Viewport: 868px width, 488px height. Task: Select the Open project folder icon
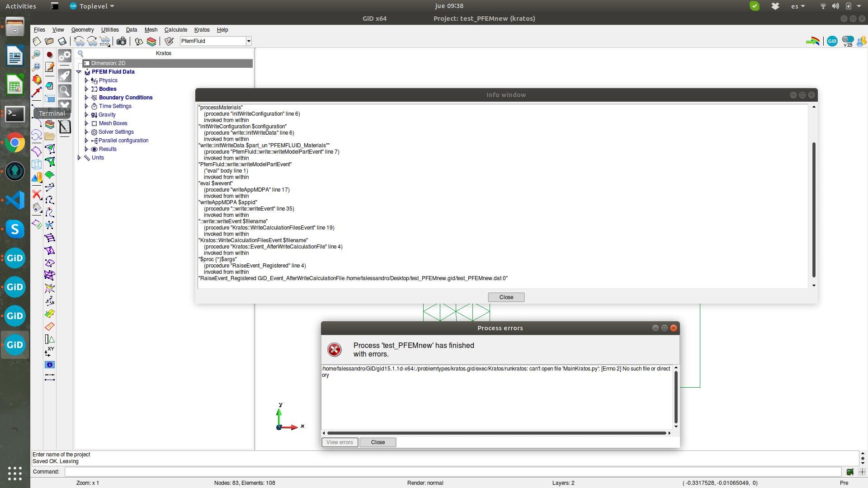click(x=49, y=41)
